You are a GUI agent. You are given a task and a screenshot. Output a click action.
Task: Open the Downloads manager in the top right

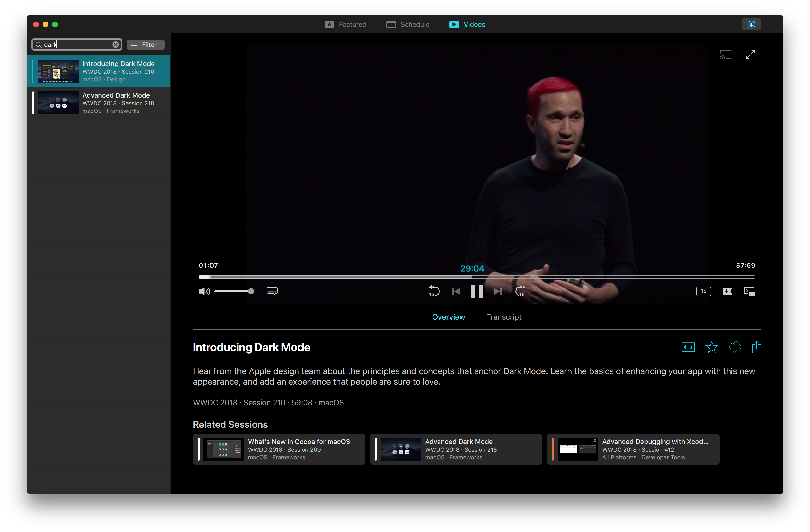click(751, 24)
